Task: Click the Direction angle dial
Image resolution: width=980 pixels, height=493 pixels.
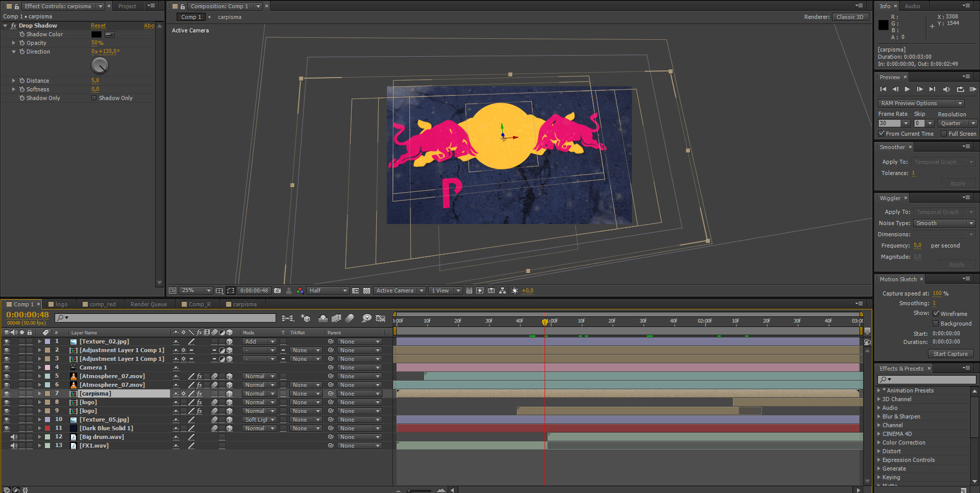Action: (100, 66)
